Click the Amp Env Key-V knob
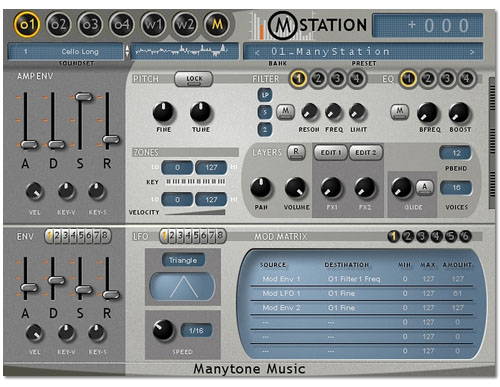This screenshot has width=500, height=387. pos(66,191)
